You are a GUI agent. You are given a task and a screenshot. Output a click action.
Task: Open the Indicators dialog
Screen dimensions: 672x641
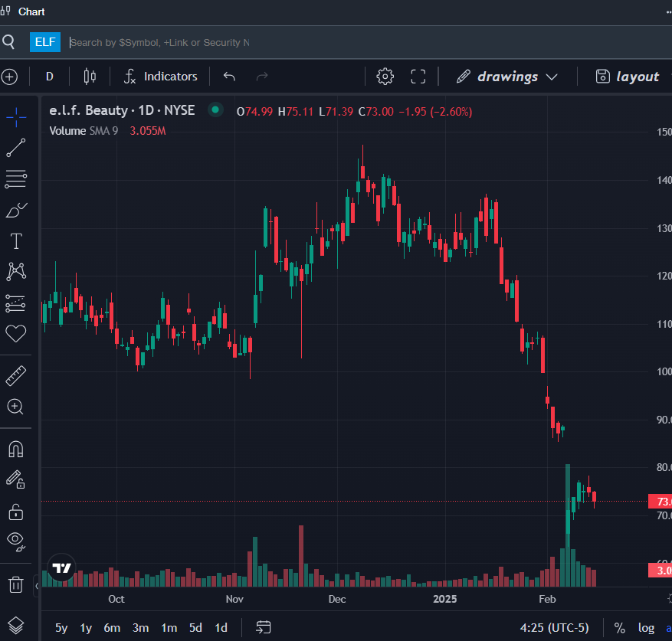161,77
